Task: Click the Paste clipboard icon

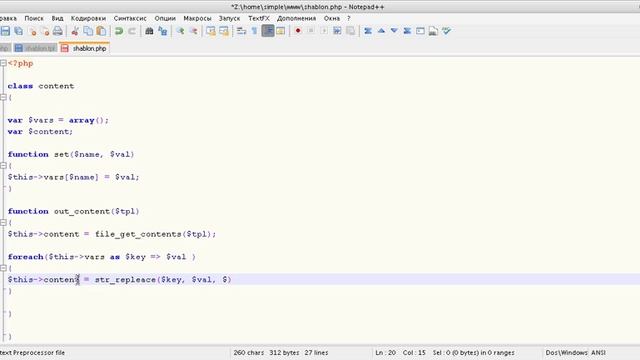Action: (x=101, y=31)
